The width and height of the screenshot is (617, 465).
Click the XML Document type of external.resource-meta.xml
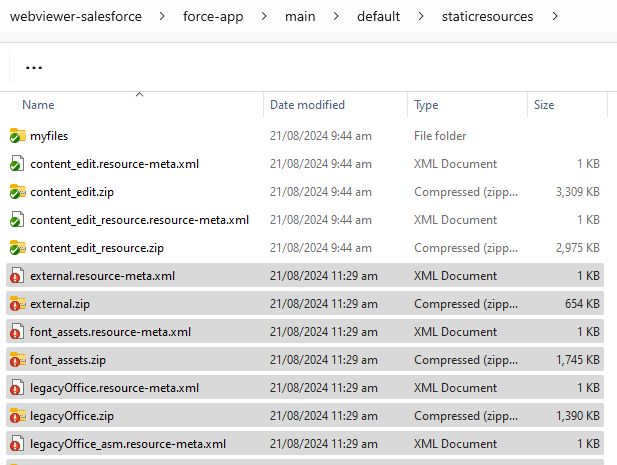(x=455, y=276)
